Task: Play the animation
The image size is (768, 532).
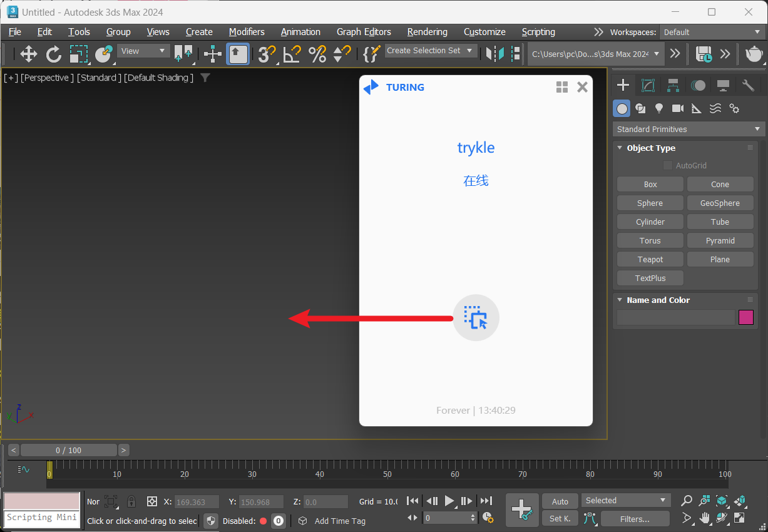Action: (449, 501)
